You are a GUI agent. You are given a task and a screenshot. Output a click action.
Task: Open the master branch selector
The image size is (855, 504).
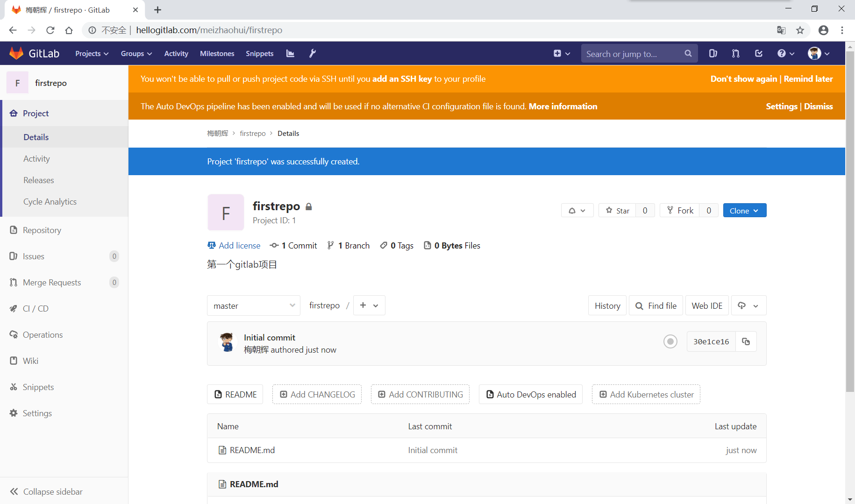[254, 305]
